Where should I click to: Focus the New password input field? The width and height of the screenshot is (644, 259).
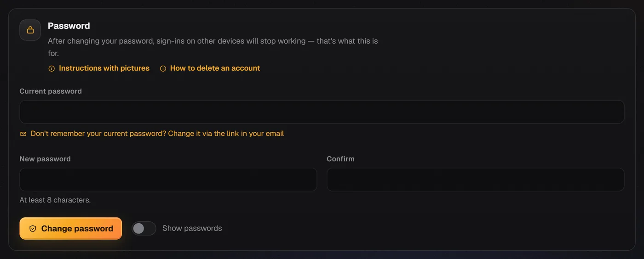pos(168,180)
